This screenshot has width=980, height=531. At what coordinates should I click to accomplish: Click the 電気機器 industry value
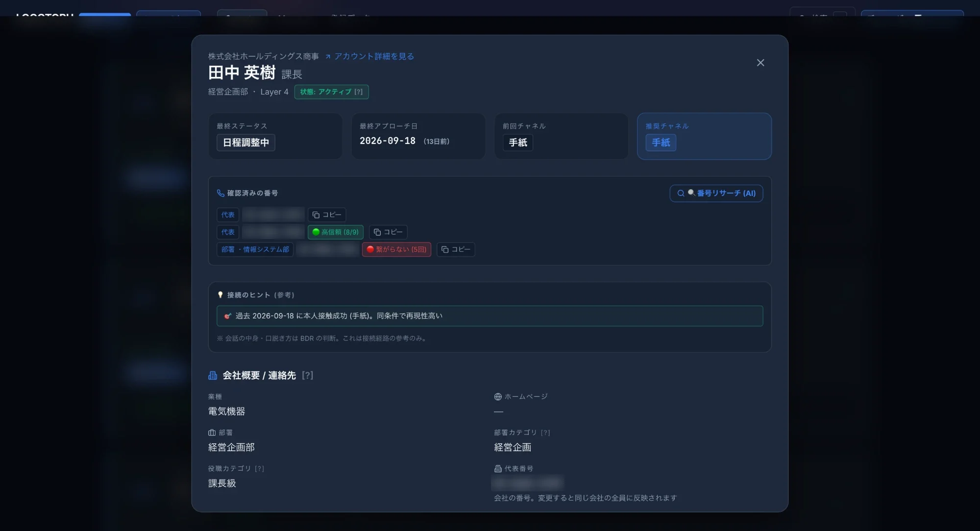pyautogui.click(x=226, y=411)
